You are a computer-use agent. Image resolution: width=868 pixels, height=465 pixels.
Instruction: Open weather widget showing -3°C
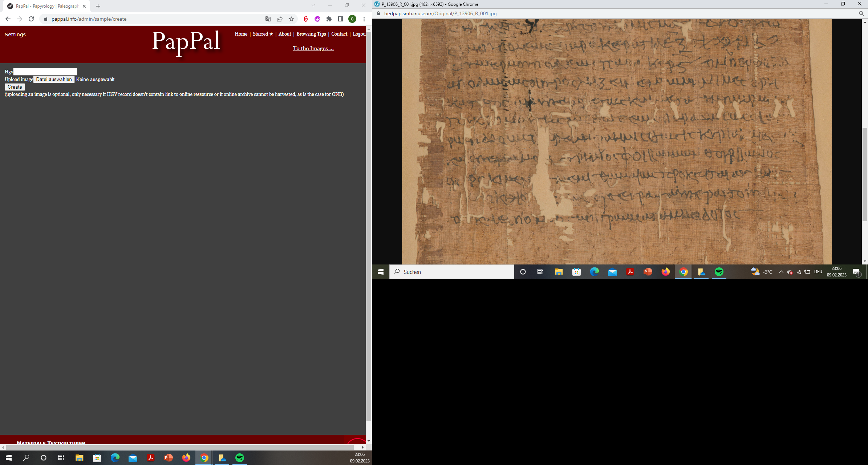click(x=762, y=272)
